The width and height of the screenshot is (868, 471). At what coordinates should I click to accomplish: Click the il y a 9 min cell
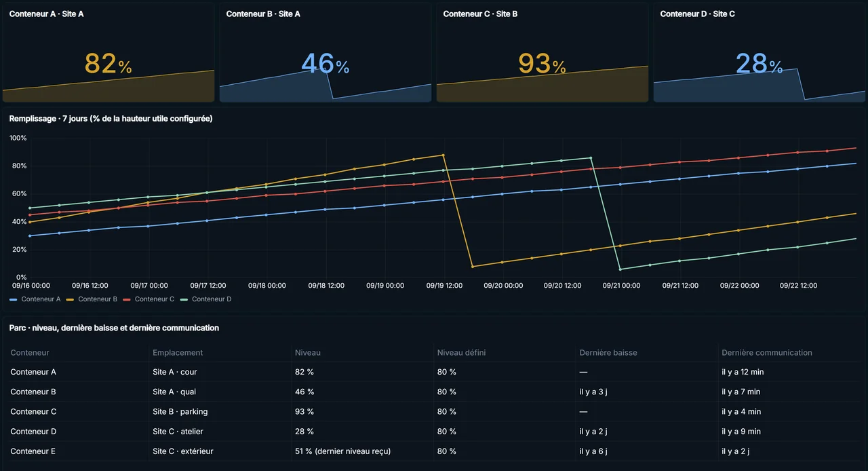741,431
